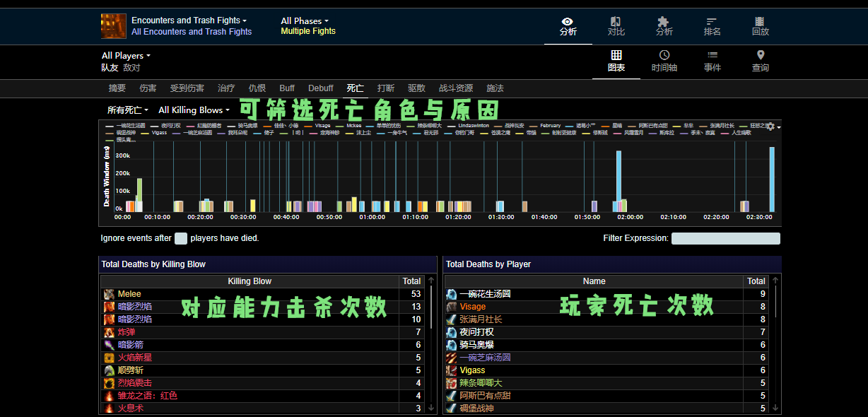Image resolution: width=868 pixels, height=417 pixels.
Task: Open the All Phases dropdown
Action: (304, 20)
